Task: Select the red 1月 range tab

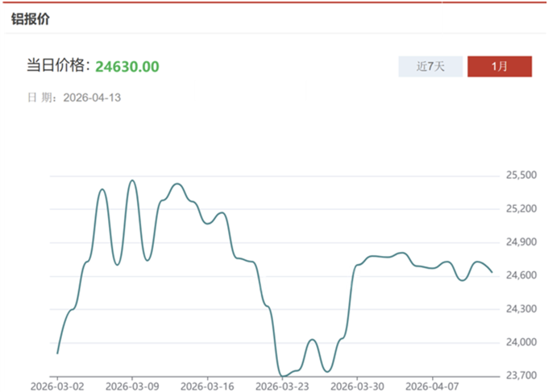Action: tap(500, 66)
